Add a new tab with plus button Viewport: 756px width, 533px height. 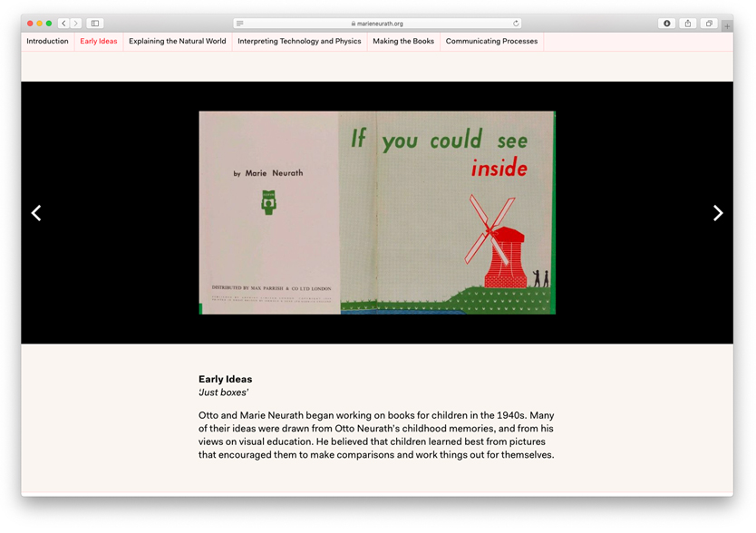click(727, 26)
